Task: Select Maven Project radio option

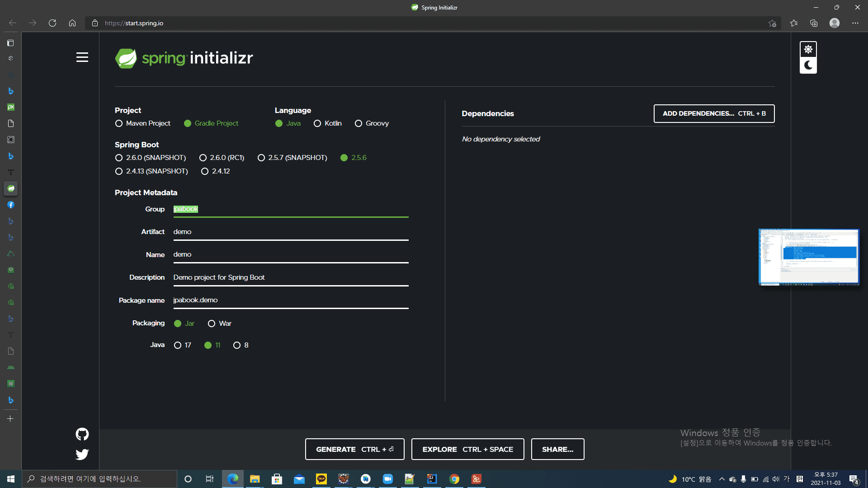Action: (x=119, y=123)
